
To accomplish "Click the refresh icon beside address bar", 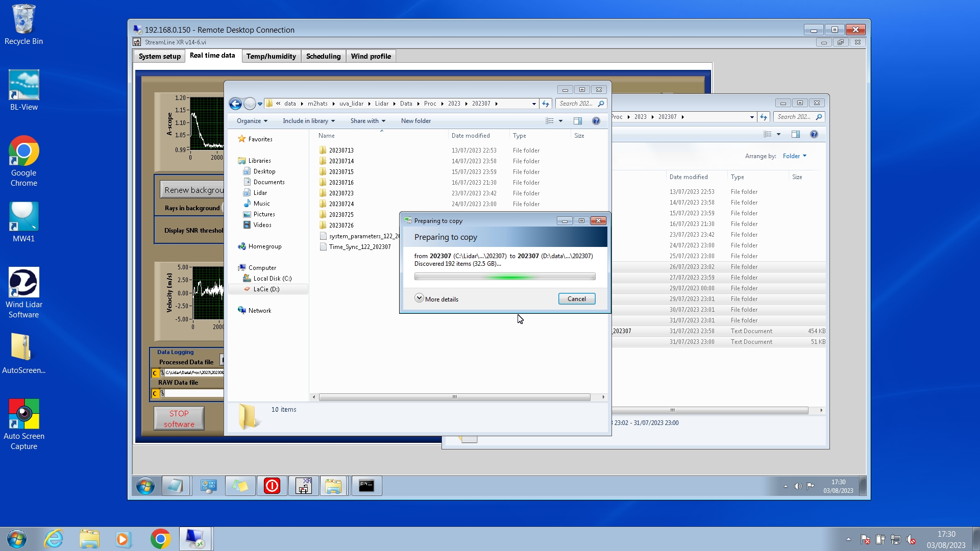I will click(546, 104).
